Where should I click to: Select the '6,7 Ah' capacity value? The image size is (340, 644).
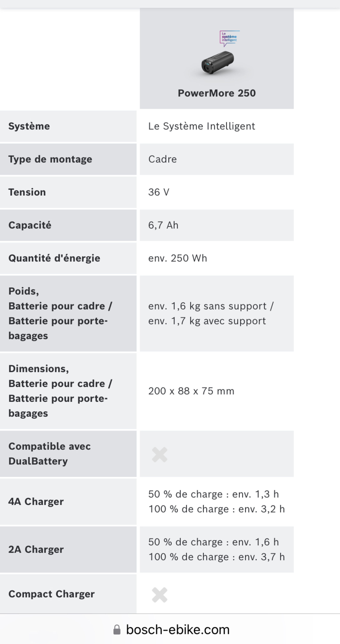(x=163, y=225)
